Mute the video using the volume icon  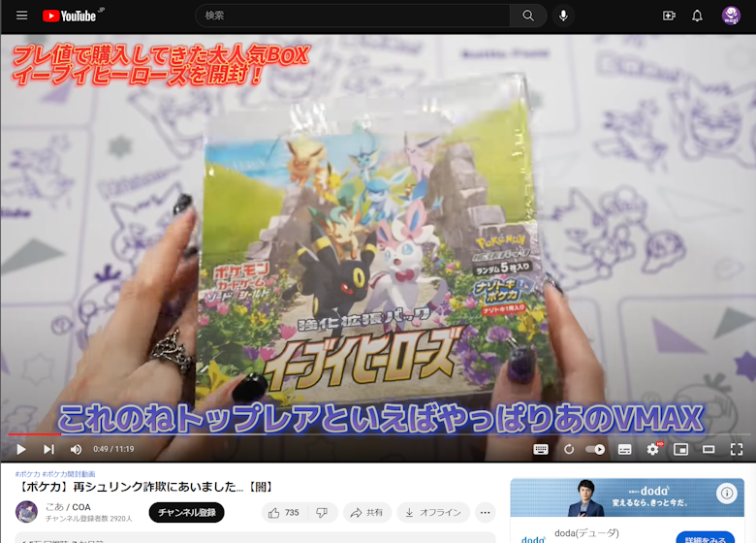click(77, 450)
